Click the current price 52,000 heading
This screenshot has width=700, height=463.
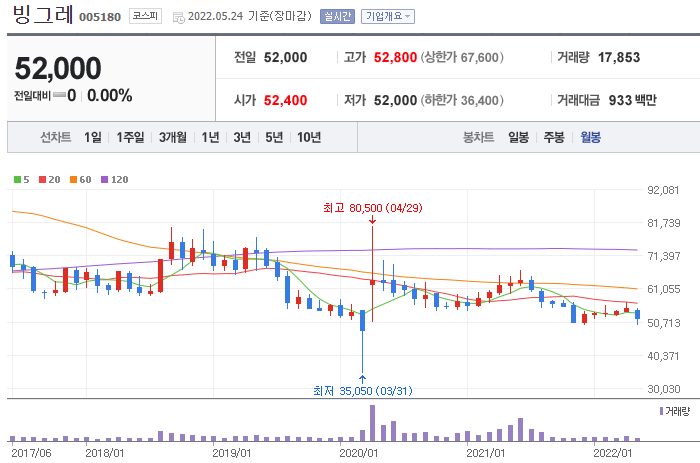tap(58, 68)
